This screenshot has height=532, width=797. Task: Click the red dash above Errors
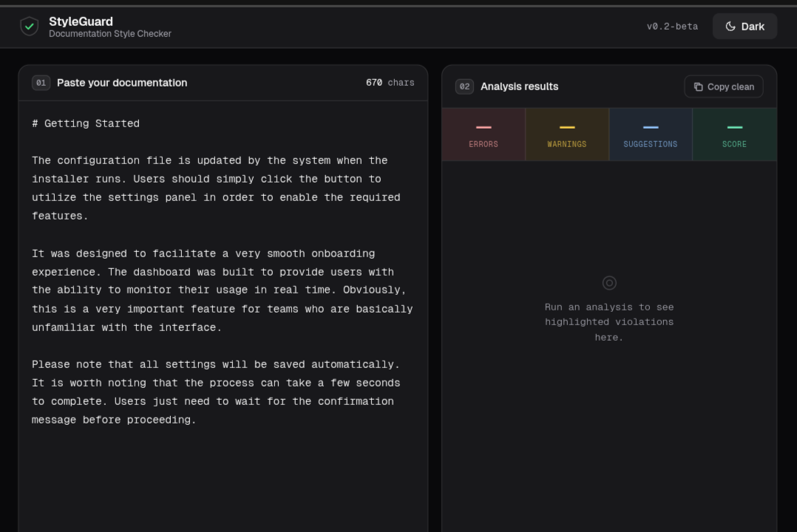tap(484, 127)
